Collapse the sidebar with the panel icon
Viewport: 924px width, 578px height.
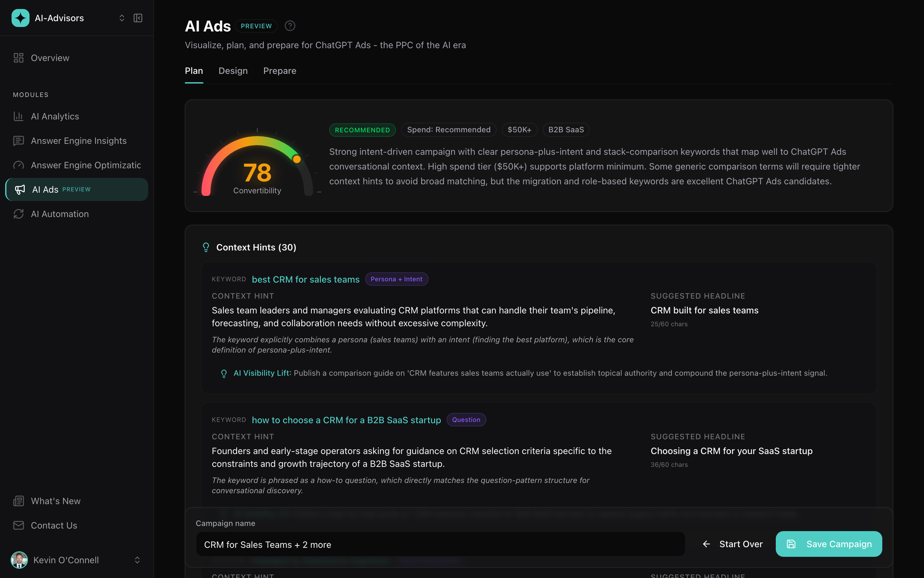138,18
